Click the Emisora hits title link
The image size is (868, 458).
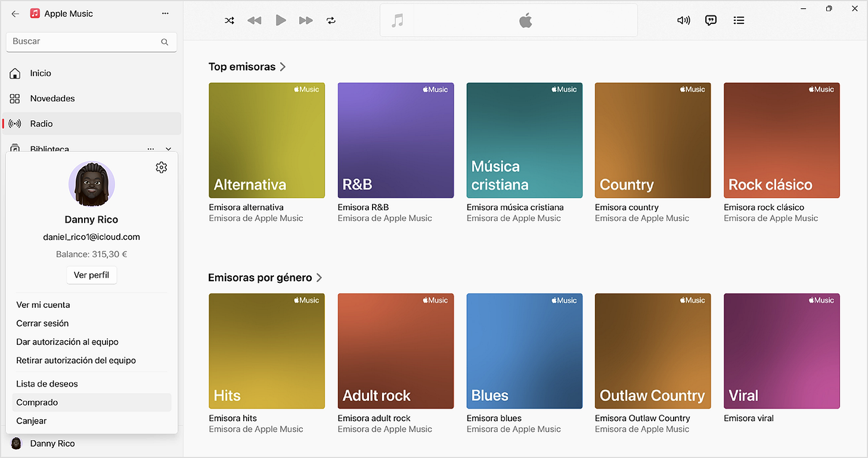[233, 418]
